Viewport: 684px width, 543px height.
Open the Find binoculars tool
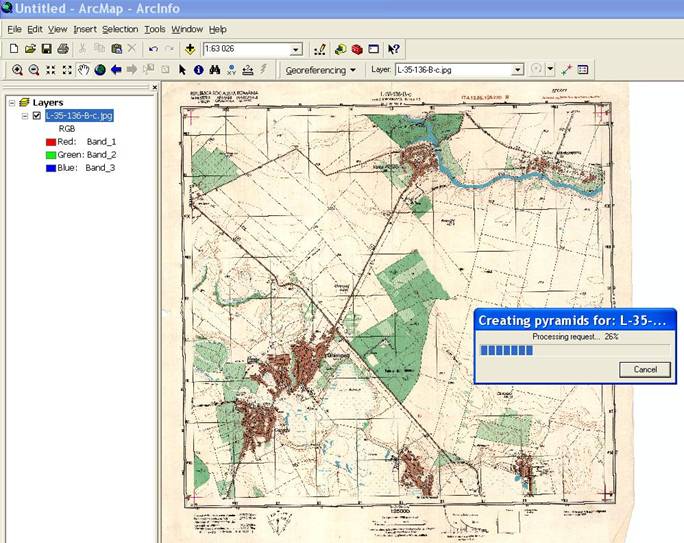(214, 70)
